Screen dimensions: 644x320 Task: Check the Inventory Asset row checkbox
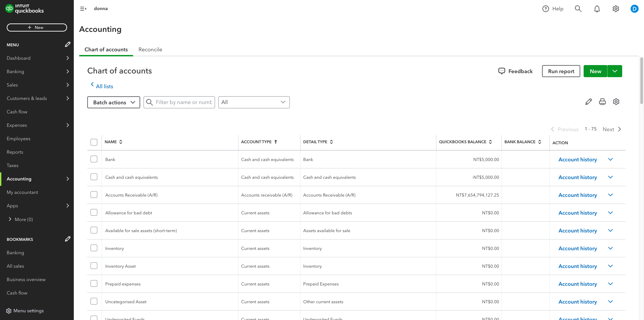pos(94,265)
